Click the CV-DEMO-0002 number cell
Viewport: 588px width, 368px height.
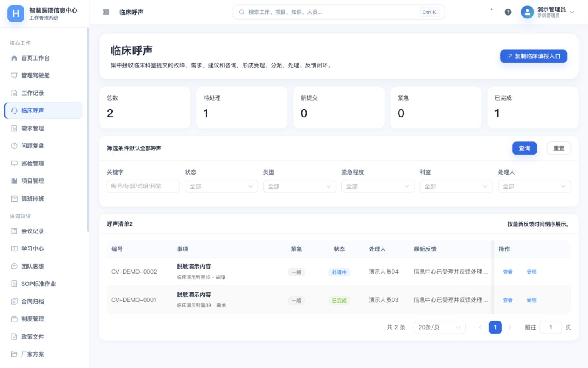click(134, 272)
